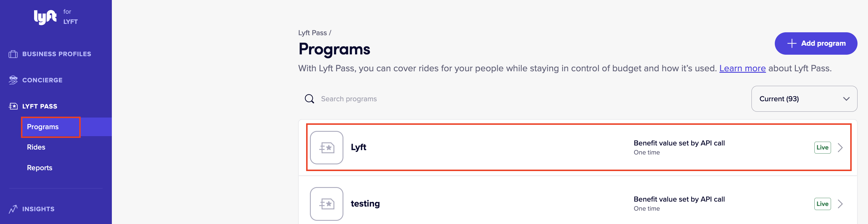Open Reports in the sidebar
Image resolution: width=868 pixels, height=224 pixels.
coord(39,168)
